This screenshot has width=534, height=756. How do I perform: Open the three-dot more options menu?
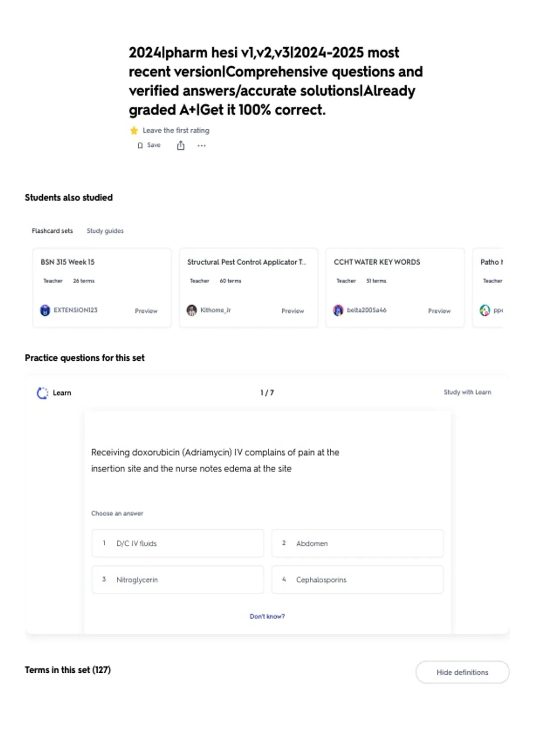[202, 145]
